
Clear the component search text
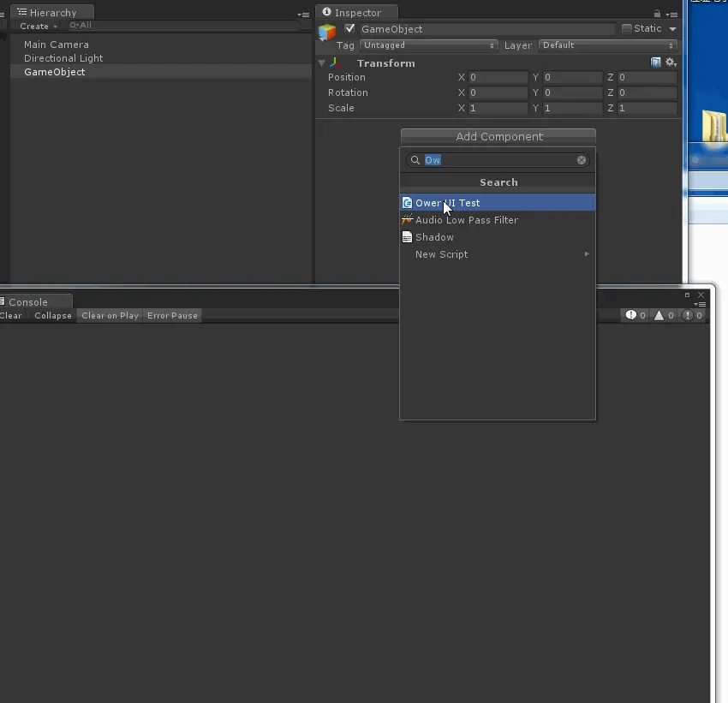582,160
